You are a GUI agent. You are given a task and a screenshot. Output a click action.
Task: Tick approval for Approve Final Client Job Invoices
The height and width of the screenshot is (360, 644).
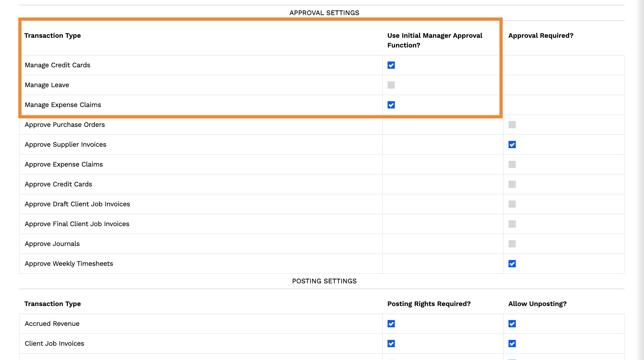tap(512, 224)
